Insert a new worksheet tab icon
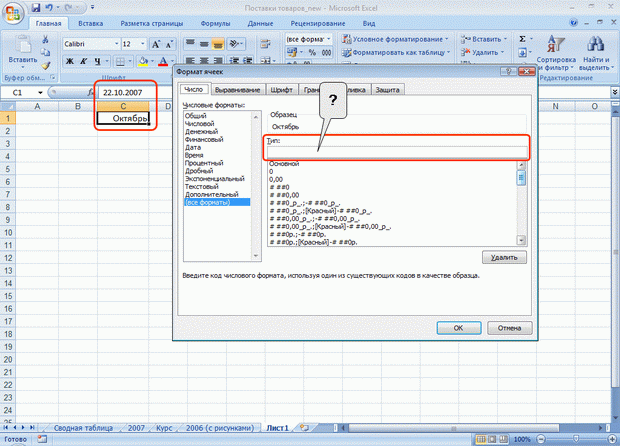Viewport: 620px width, 446px height. pyautogui.click(x=304, y=428)
